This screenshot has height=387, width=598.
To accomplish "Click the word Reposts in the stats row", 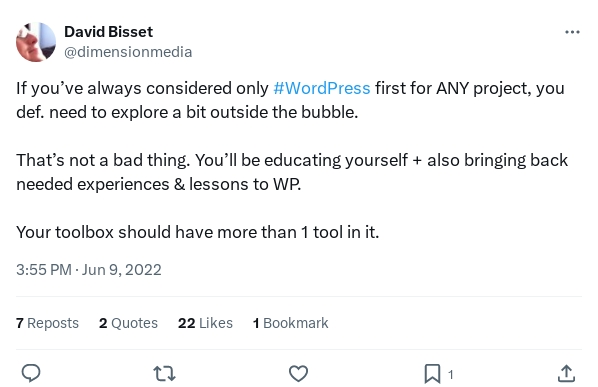I will [x=53, y=323].
